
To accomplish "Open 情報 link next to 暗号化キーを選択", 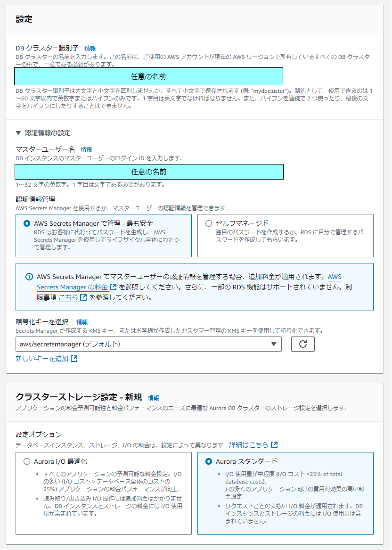I will click(82, 322).
